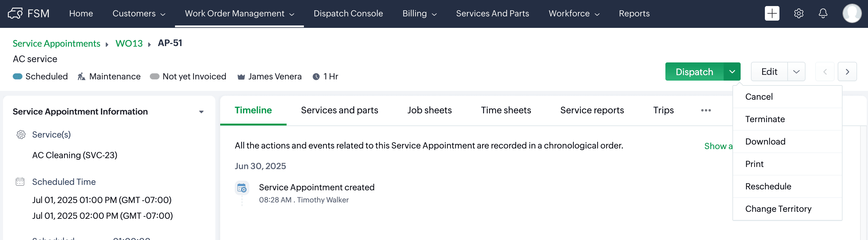Image resolution: width=868 pixels, height=240 pixels.
Task: Go to next record arrow
Action: pos(847,72)
